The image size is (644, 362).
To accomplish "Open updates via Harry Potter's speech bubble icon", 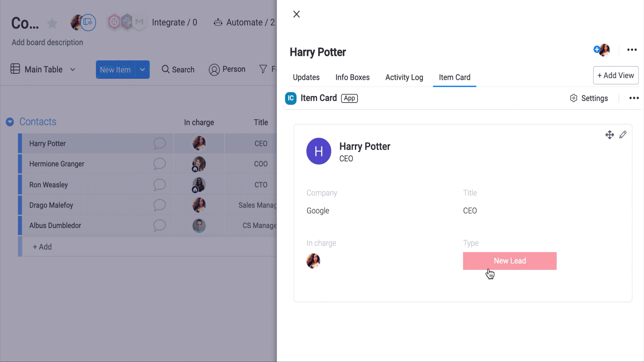I will click(160, 143).
